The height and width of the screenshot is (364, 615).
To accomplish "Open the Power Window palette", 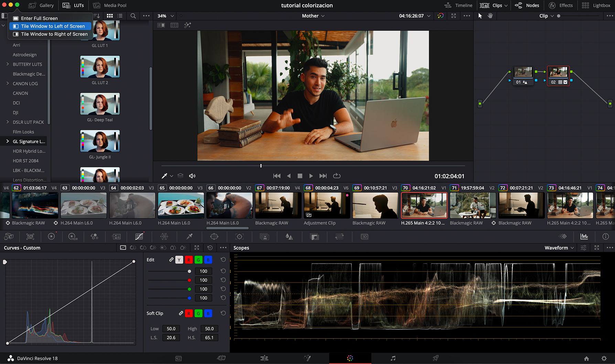I will coord(214,236).
